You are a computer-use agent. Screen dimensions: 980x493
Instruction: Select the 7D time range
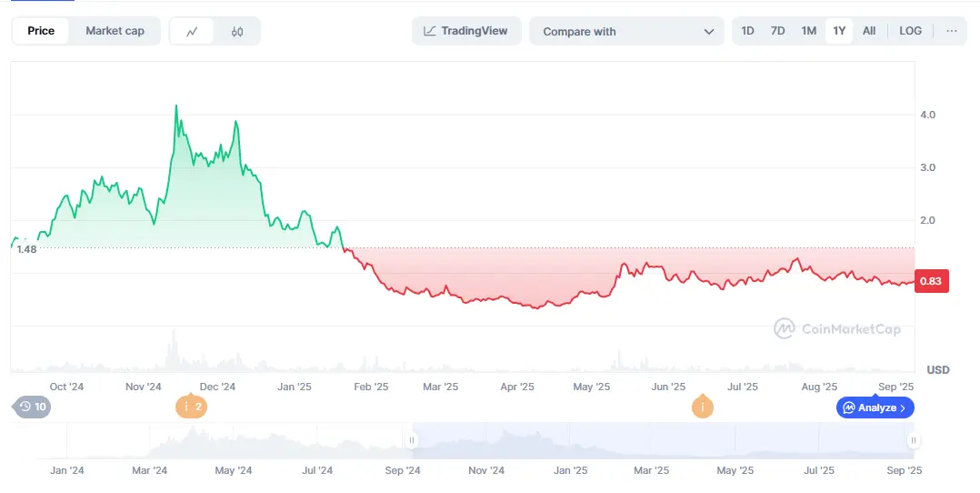[x=777, y=31]
